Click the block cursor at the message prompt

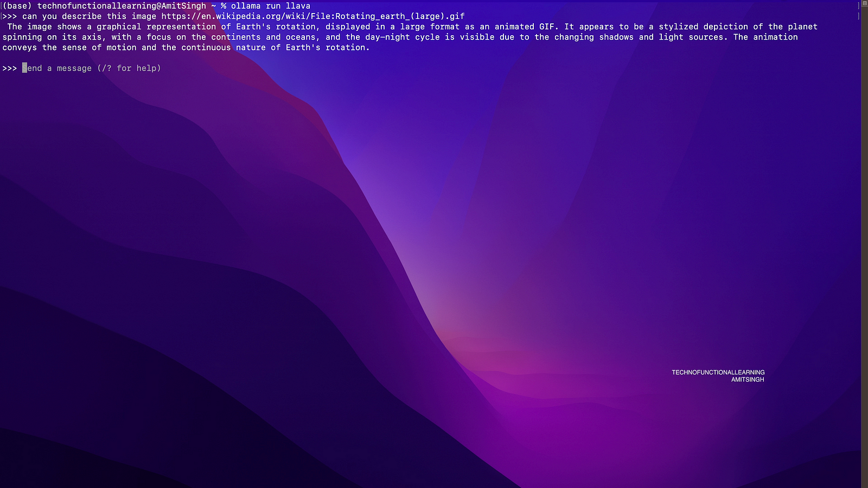(24, 68)
